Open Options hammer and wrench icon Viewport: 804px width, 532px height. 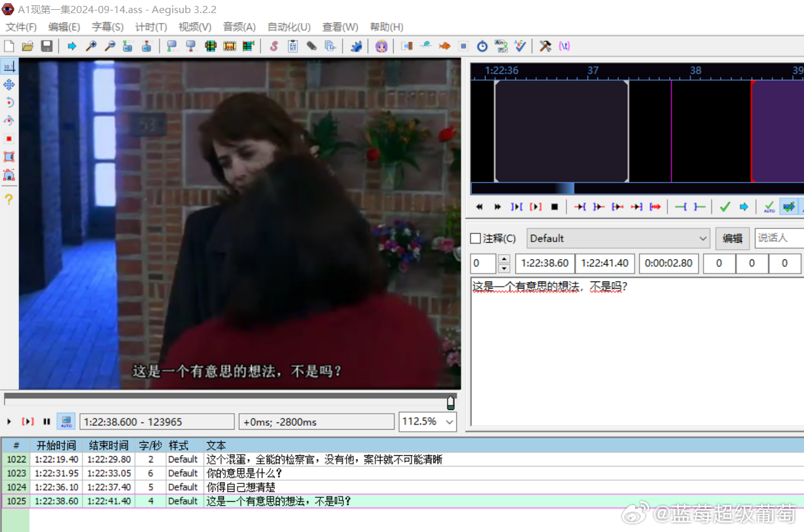click(x=545, y=46)
